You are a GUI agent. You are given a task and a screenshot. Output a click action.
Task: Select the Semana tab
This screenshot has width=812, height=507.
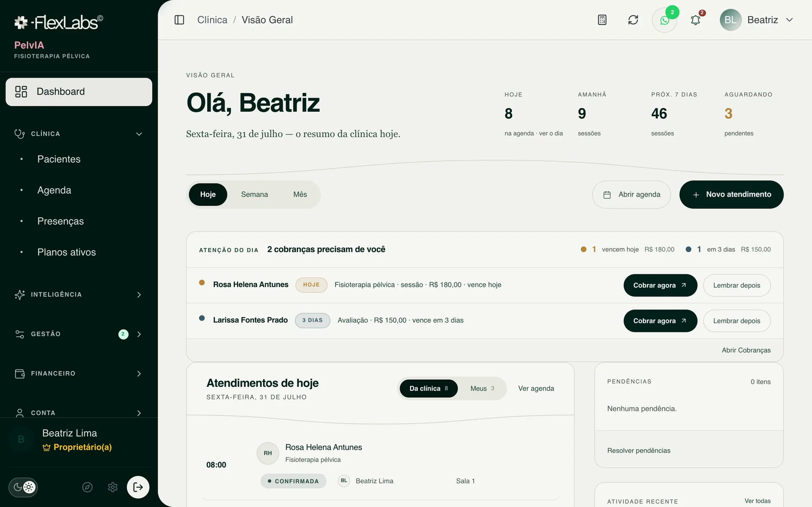pos(254,195)
